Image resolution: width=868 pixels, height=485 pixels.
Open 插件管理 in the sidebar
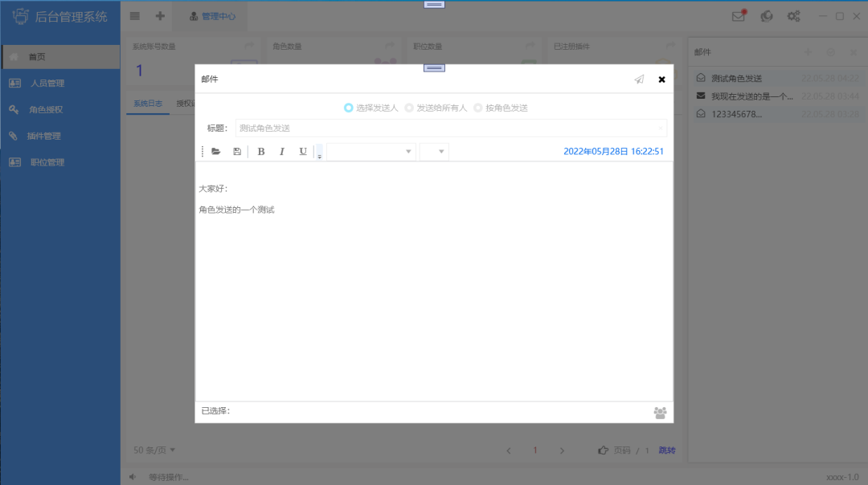[60, 136]
